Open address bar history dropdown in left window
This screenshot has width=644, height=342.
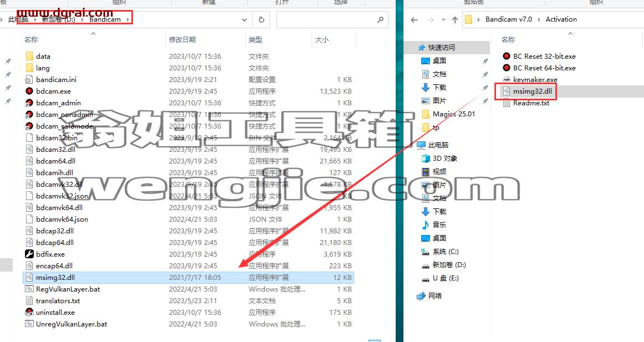[x=244, y=19]
